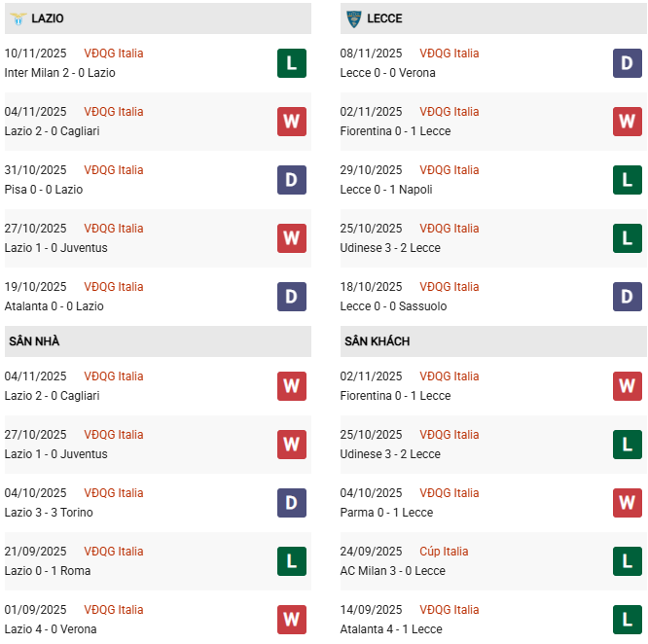648x644 pixels.
Task: Click the L badge for Lazio 0-1 Roma
Action: tap(291, 561)
